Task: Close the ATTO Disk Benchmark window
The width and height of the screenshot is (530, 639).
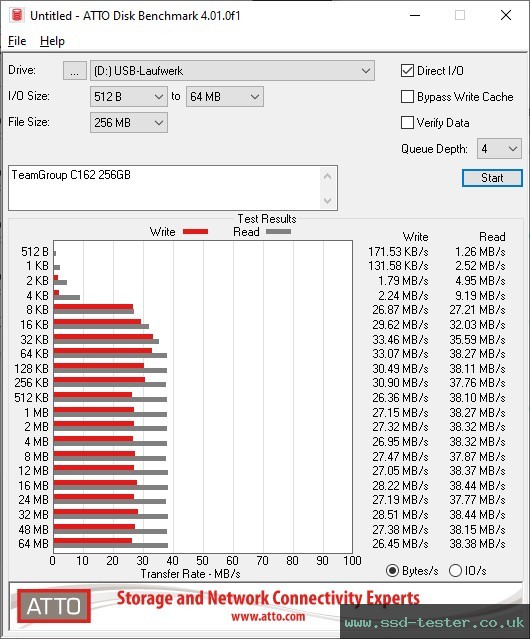Action: [506, 15]
